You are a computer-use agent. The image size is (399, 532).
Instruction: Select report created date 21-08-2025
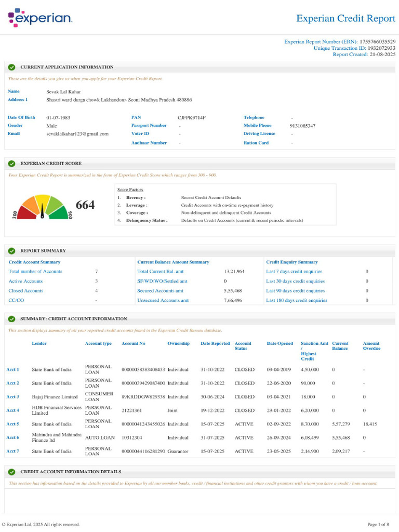coord(382,54)
